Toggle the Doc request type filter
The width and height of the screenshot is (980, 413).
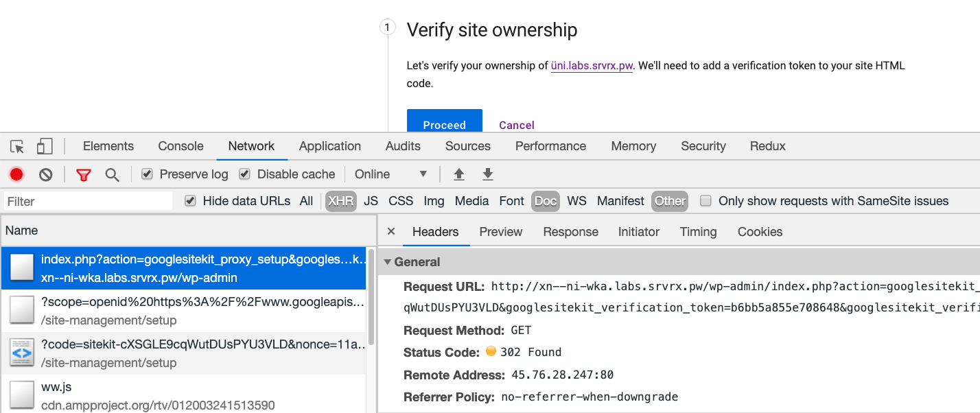point(546,201)
